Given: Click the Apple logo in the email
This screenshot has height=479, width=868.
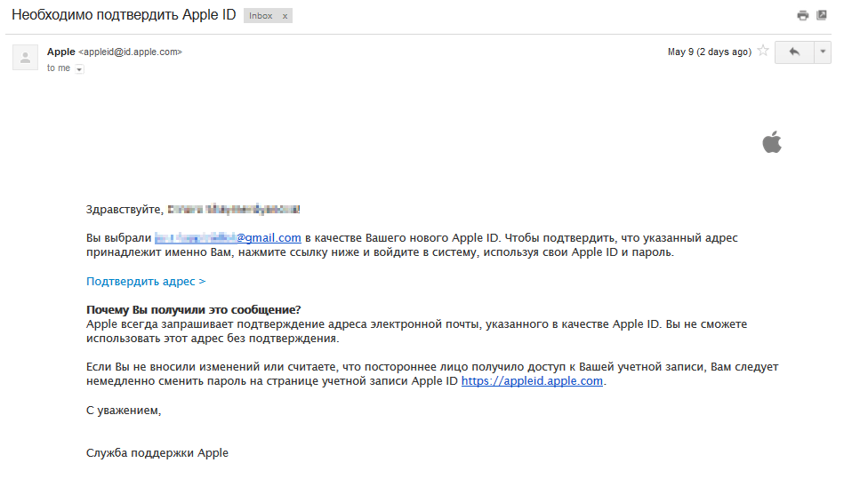Looking at the screenshot, I should (x=771, y=142).
